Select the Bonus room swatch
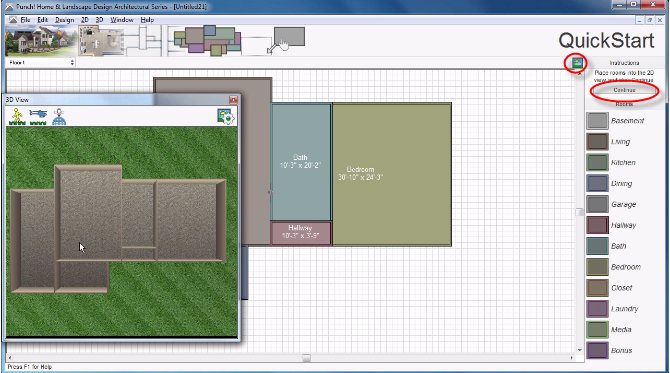This screenshot has height=373, width=670. pos(597,351)
